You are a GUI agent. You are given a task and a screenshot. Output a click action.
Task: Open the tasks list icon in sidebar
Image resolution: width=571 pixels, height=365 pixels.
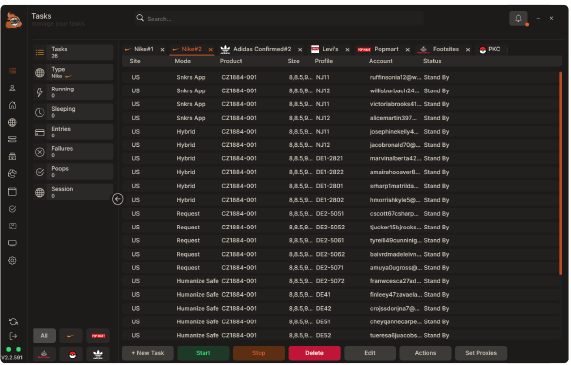(12, 71)
